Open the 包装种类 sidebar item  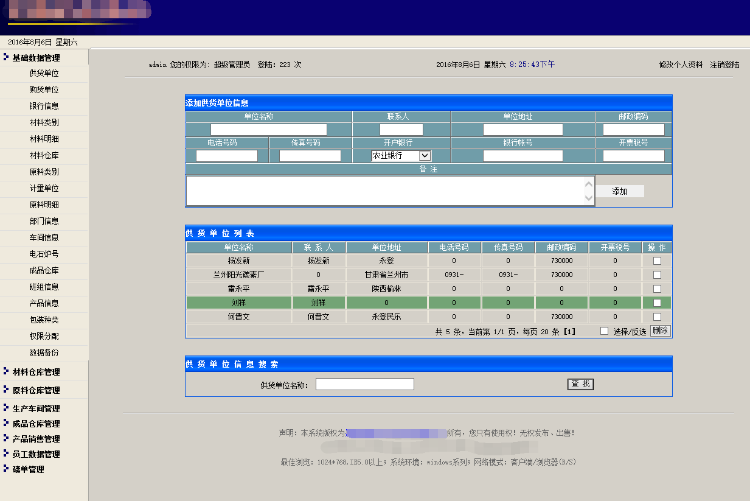[44, 320]
